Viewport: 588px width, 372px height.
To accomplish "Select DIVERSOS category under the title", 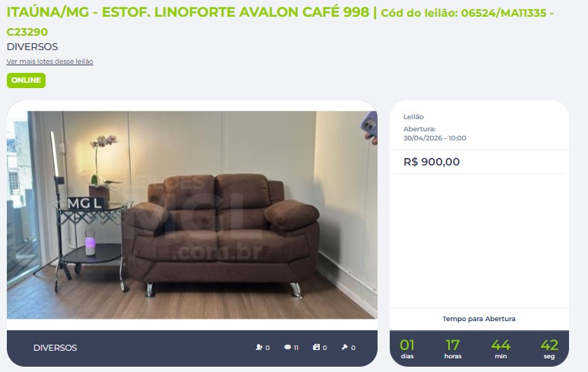I will point(32,47).
